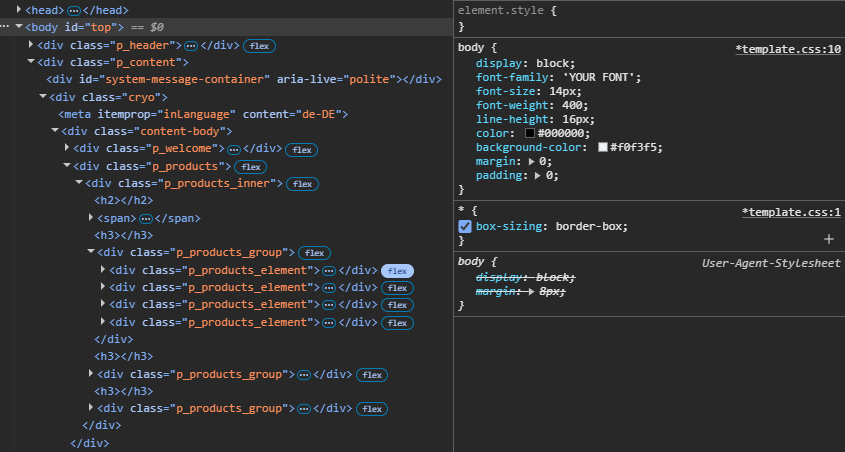Collapse the cryo div
The height and width of the screenshot is (452, 845).
coord(43,96)
